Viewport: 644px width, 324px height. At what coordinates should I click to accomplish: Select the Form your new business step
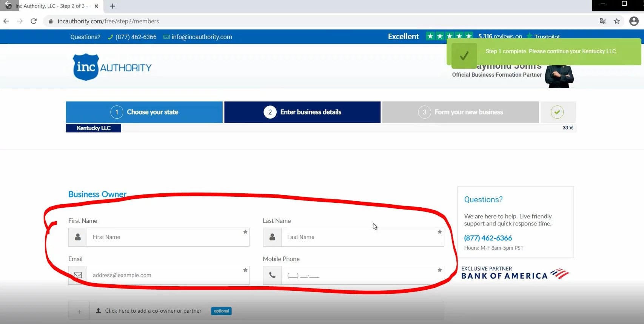click(460, 112)
